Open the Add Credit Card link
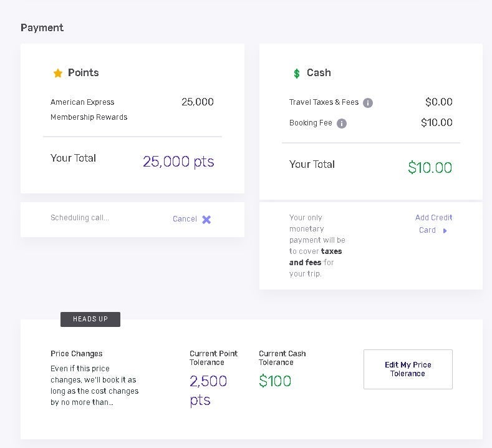The image size is (492, 448). point(433,223)
